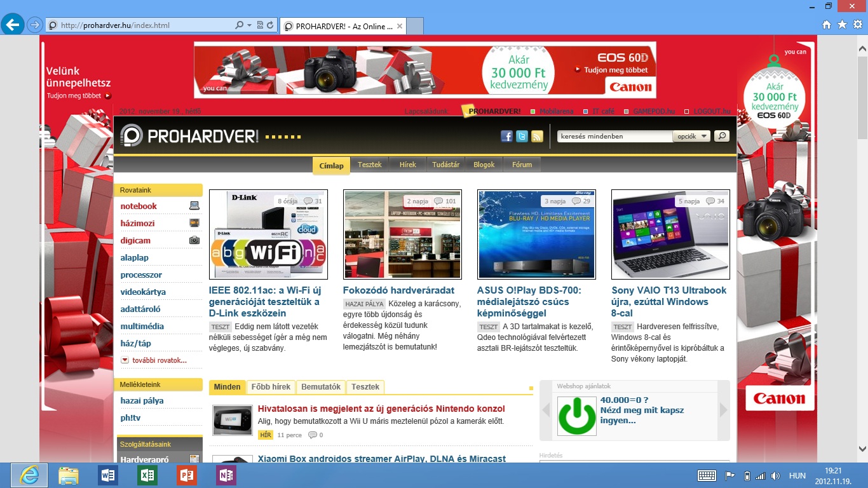Select the Főbb hírek news tab
The width and height of the screenshot is (868, 488).
271,387
